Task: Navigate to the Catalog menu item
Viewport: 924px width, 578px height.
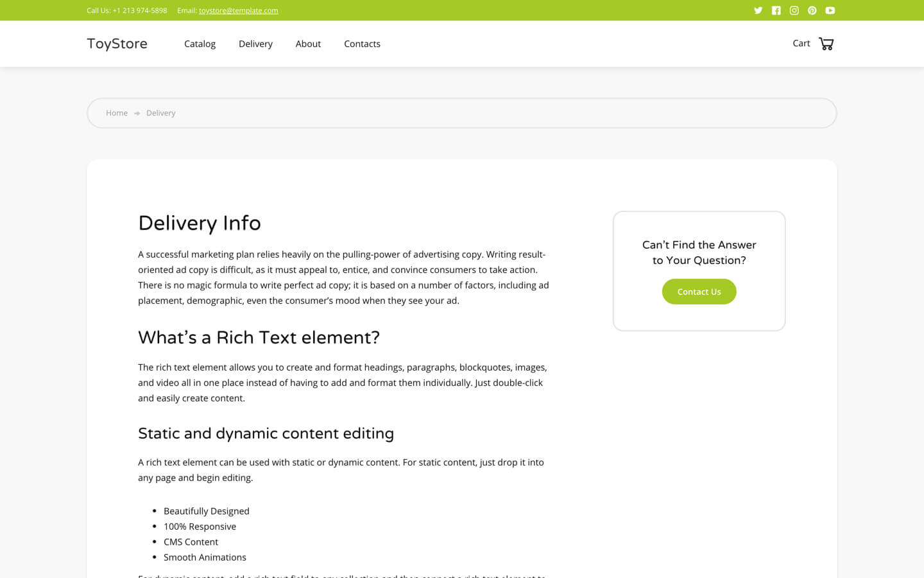Action: pos(200,44)
